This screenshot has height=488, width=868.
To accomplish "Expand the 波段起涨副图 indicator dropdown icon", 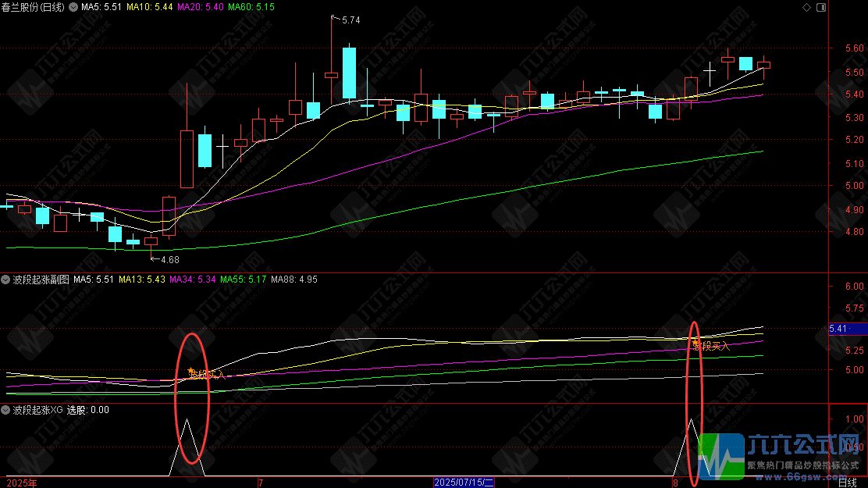I will [5, 280].
